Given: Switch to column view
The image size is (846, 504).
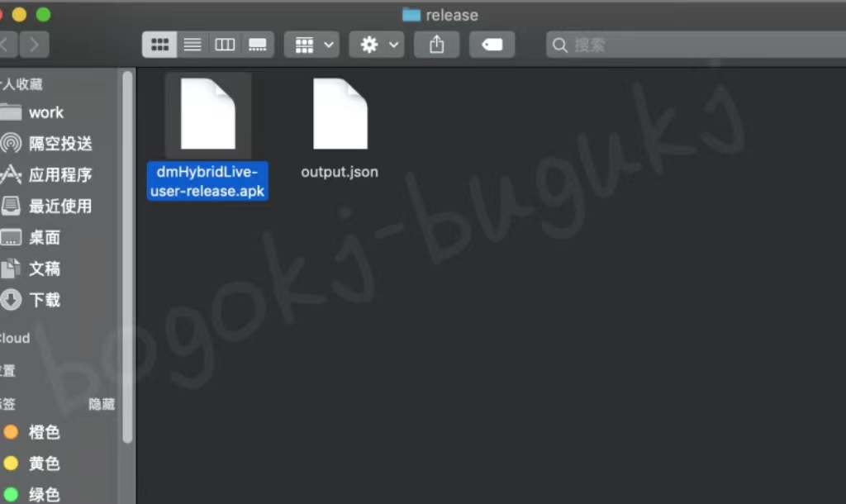Looking at the screenshot, I should pyautogui.click(x=225, y=45).
